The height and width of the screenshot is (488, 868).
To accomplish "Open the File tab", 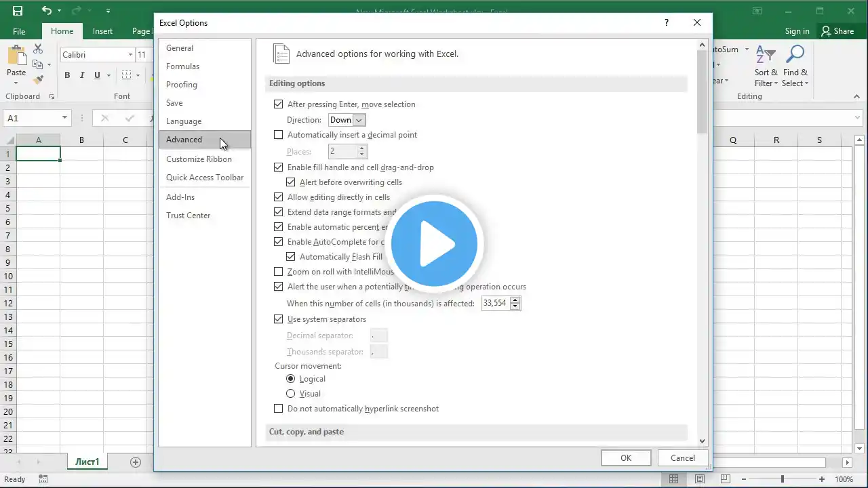I will 19,31.
